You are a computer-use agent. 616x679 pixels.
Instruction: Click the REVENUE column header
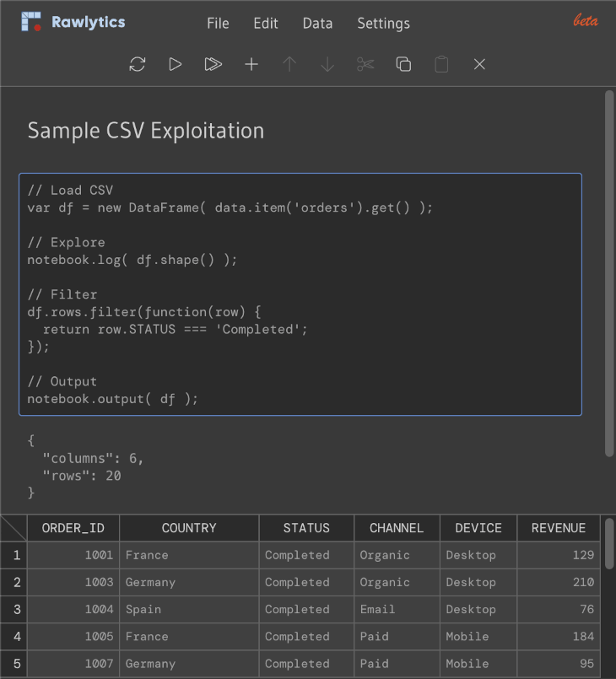pos(559,528)
